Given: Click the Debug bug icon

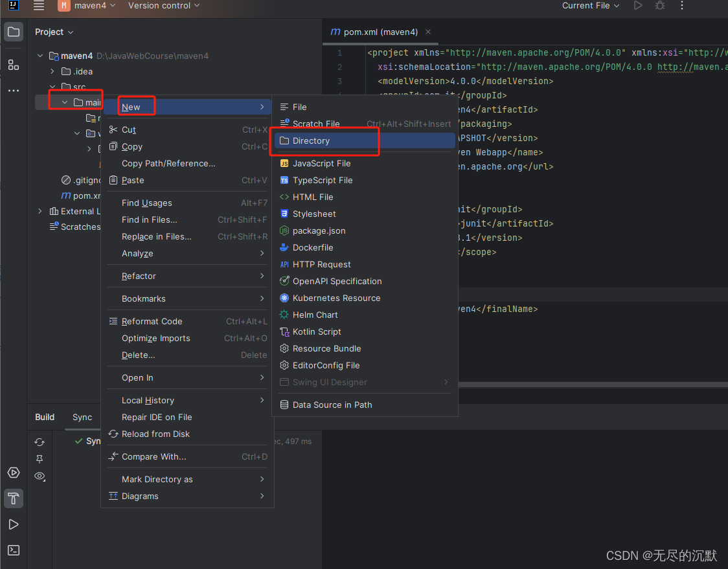Looking at the screenshot, I should pyautogui.click(x=660, y=6).
